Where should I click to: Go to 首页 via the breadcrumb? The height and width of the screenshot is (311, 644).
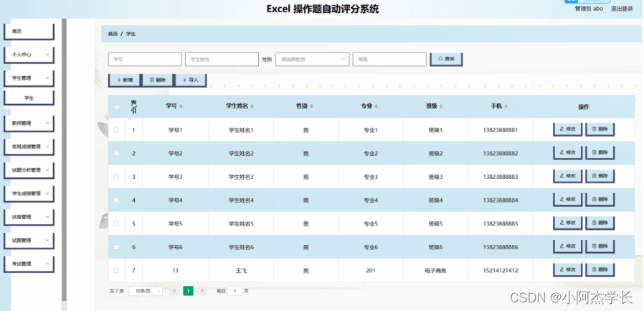point(113,34)
